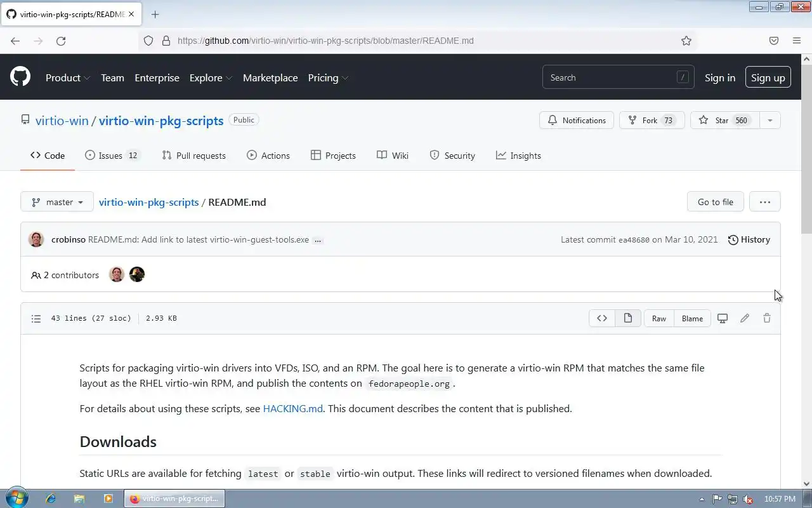Expand the Pricing menu
The width and height of the screenshot is (812, 508).
[x=328, y=77]
